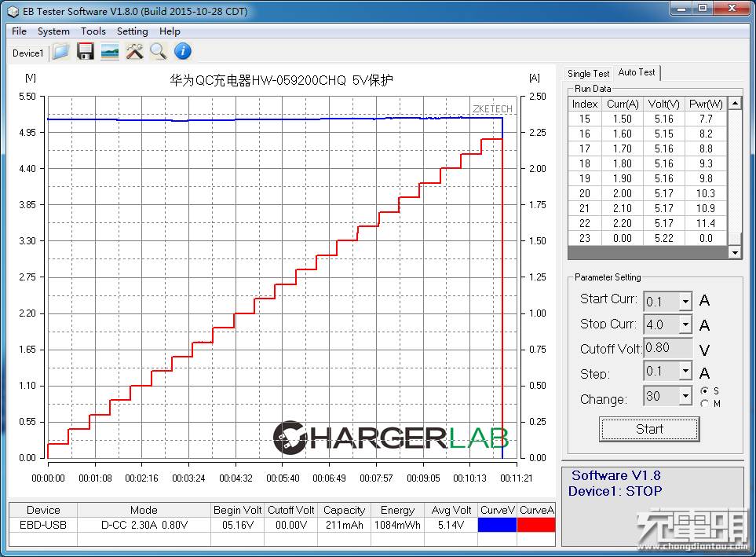Close the EB Tester window
The height and width of the screenshot is (557, 756).
[x=732, y=8]
